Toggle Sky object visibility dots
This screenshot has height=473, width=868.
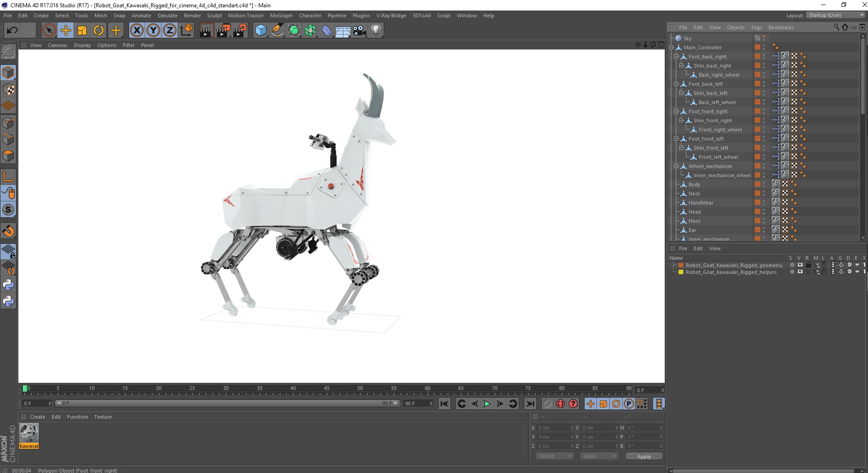(764, 38)
